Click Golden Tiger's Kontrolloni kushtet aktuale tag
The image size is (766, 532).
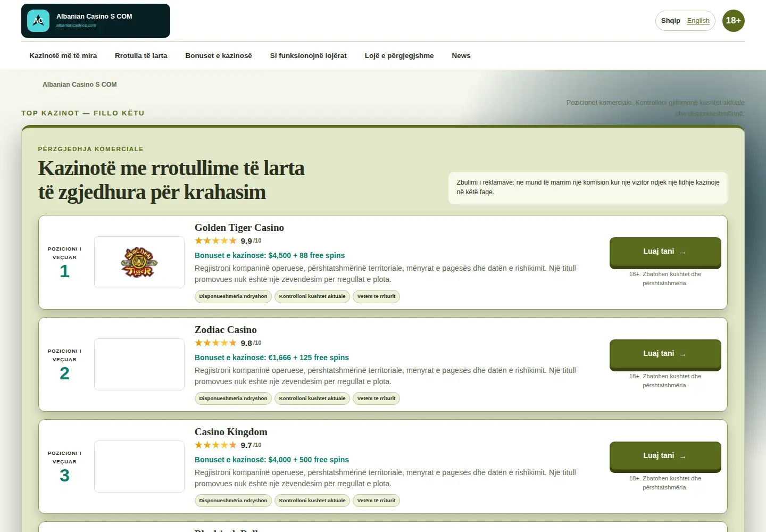point(312,296)
